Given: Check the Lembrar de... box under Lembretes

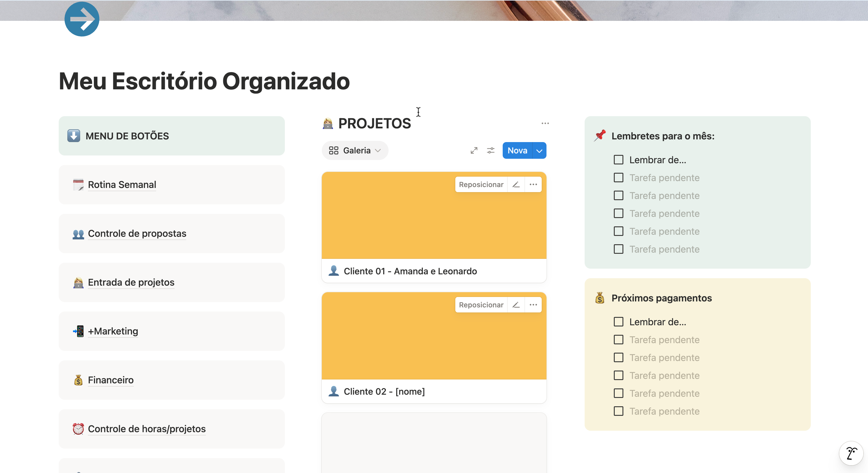Looking at the screenshot, I should coord(618,160).
